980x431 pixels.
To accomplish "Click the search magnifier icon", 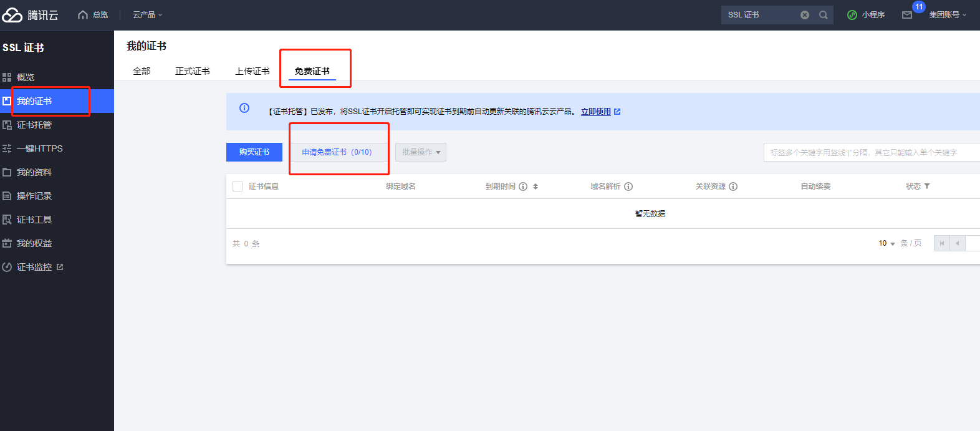I will tap(824, 15).
